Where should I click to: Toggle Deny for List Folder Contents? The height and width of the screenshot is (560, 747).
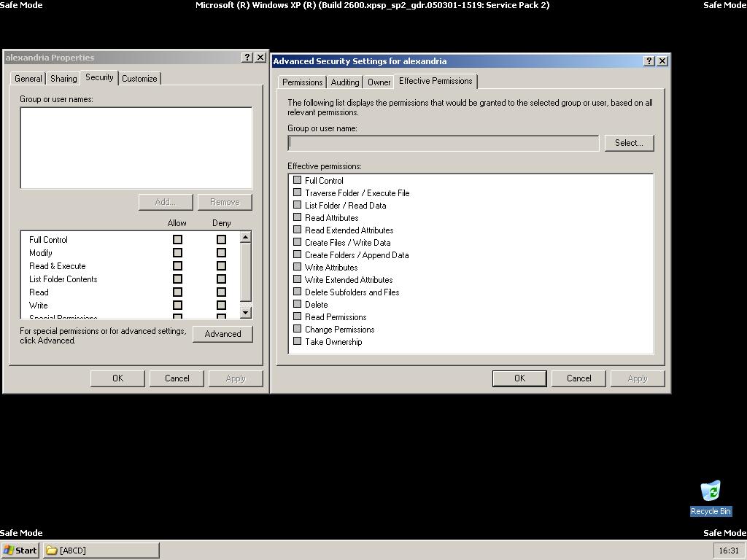pyautogui.click(x=221, y=279)
